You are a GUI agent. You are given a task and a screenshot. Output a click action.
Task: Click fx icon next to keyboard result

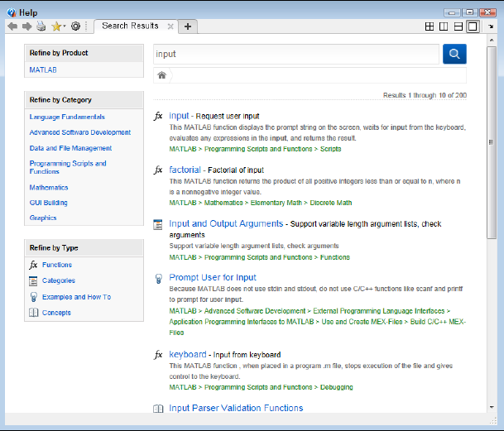(158, 355)
